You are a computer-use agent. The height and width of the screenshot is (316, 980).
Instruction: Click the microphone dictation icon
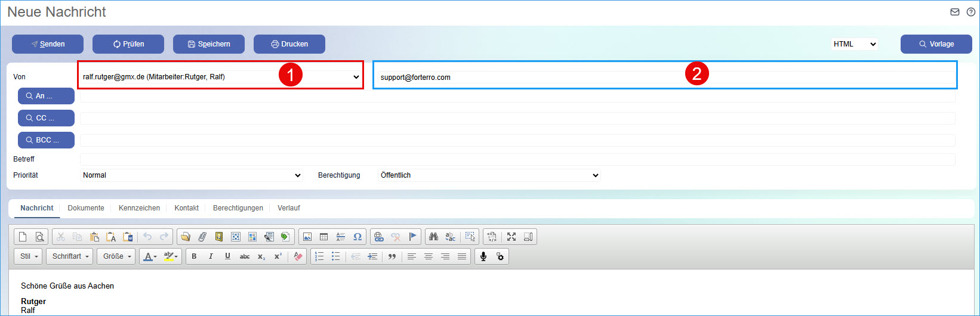pyautogui.click(x=483, y=256)
